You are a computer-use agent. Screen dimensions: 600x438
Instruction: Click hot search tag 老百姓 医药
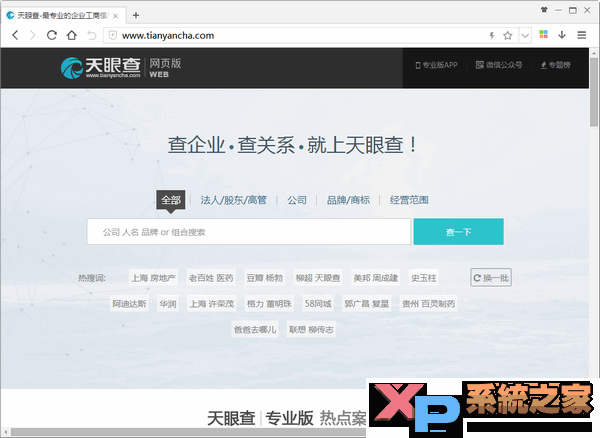tap(211, 278)
